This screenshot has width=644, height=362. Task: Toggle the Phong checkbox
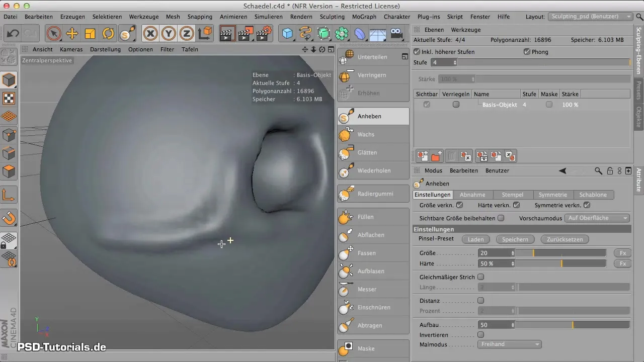point(527,52)
